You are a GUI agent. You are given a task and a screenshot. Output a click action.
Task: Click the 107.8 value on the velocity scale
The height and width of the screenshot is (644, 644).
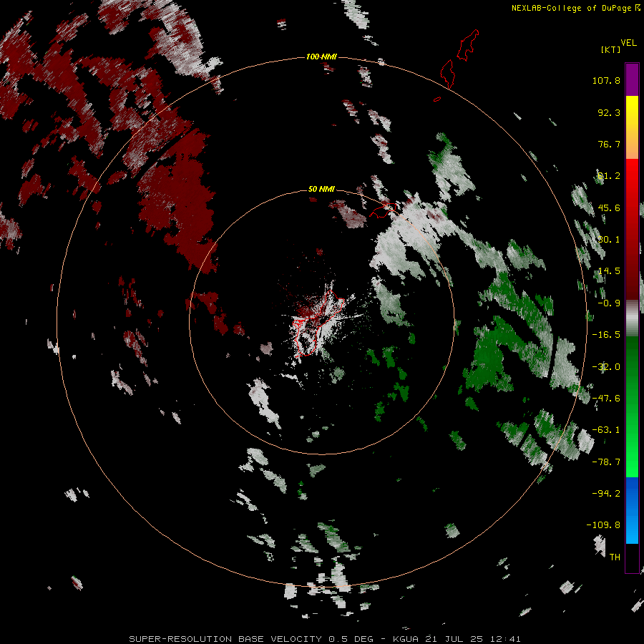pyautogui.click(x=606, y=80)
